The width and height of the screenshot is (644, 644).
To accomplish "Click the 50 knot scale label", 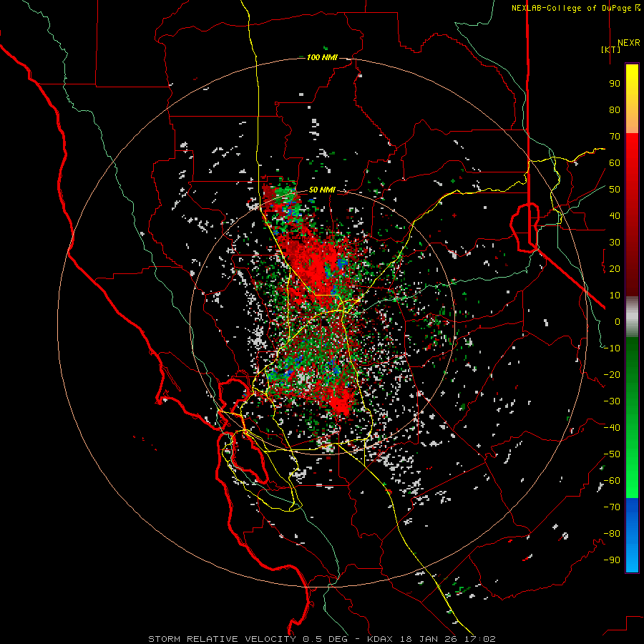I will (615, 190).
